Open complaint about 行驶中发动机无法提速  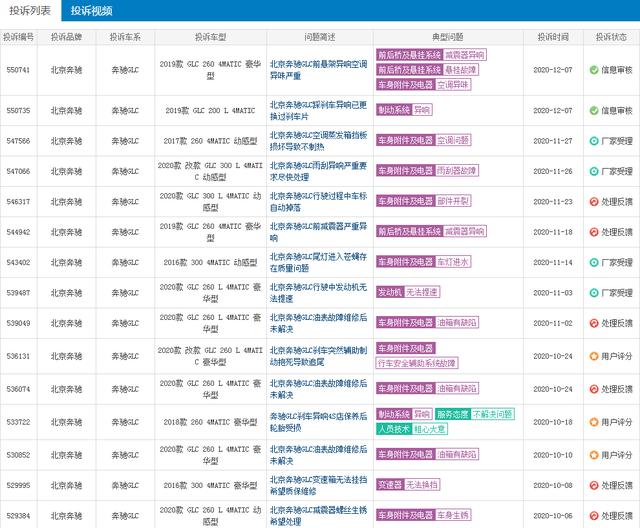click(318, 293)
